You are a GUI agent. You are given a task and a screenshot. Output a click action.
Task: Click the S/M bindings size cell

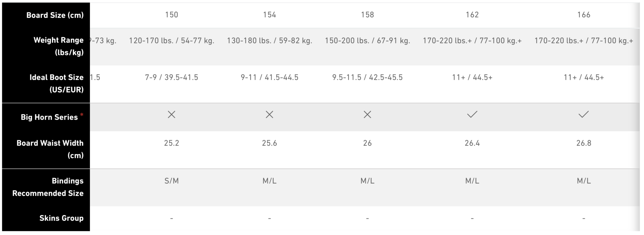point(171,181)
